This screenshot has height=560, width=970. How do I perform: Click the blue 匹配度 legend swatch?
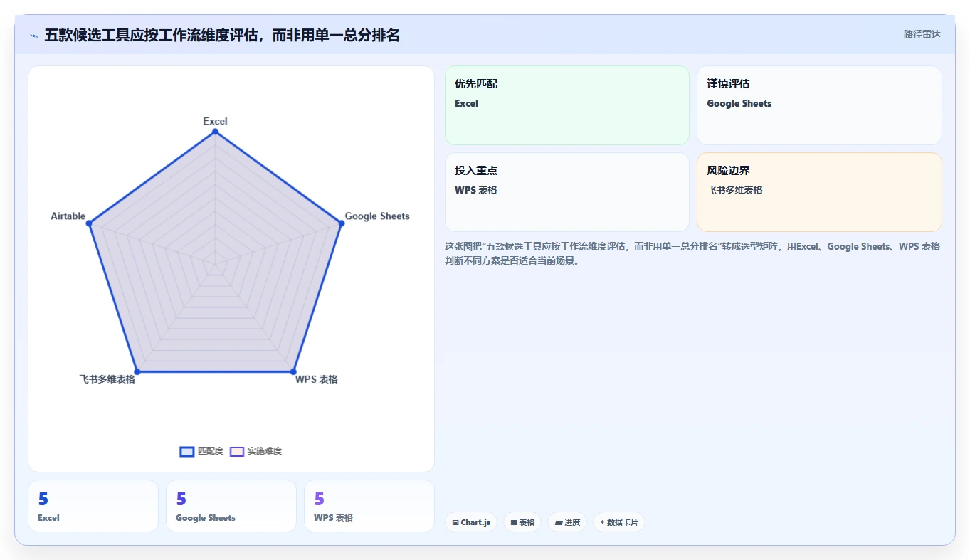[x=187, y=451]
